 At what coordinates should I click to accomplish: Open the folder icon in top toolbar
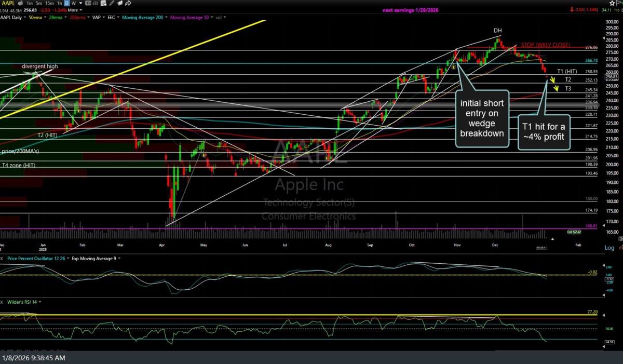(x=120, y=3)
